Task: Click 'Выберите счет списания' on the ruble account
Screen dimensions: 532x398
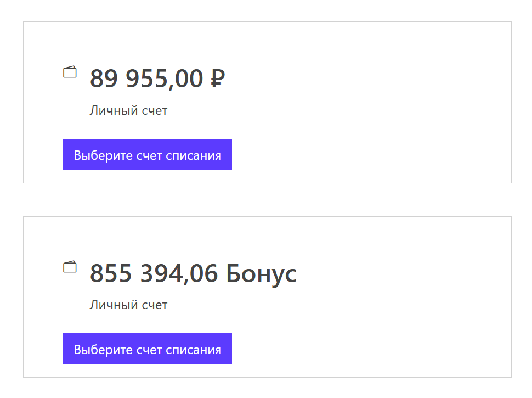Action: coord(147,154)
